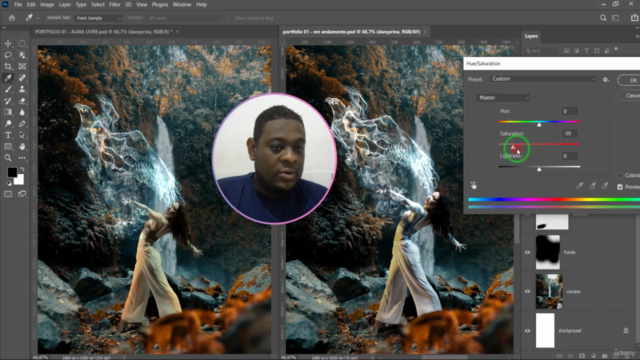
Task: Open the Master channel dropdown
Action: pos(503,98)
